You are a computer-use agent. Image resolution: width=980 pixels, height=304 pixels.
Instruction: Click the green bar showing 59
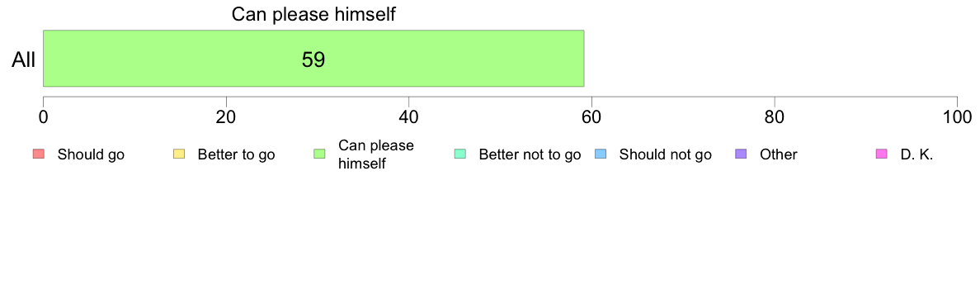[x=313, y=58]
